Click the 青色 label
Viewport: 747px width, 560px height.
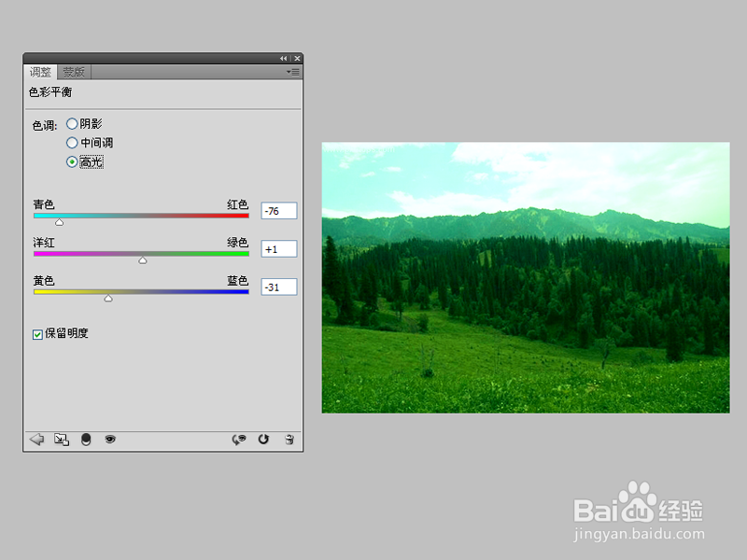click(x=44, y=204)
